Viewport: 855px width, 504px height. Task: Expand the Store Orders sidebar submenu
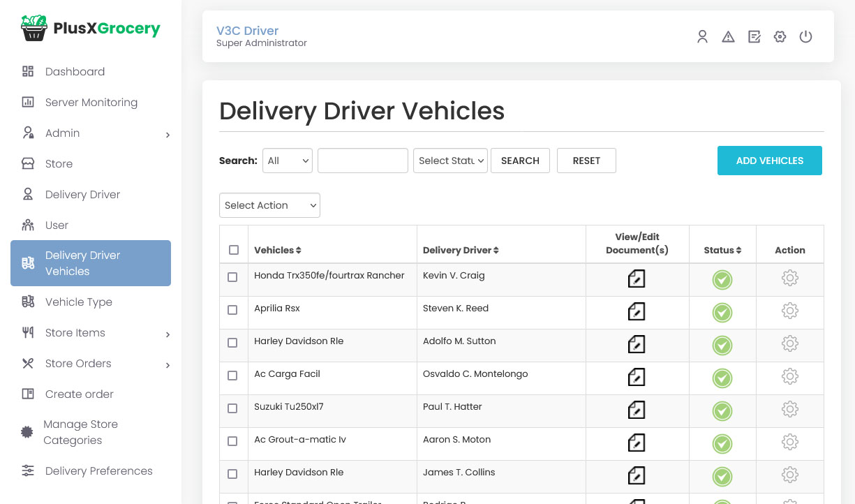(x=168, y=365)
